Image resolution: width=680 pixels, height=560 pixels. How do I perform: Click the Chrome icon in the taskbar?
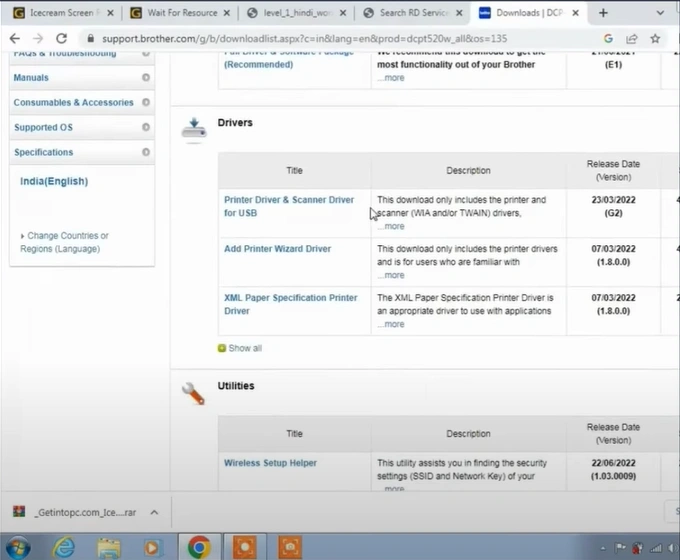(199, 546)
